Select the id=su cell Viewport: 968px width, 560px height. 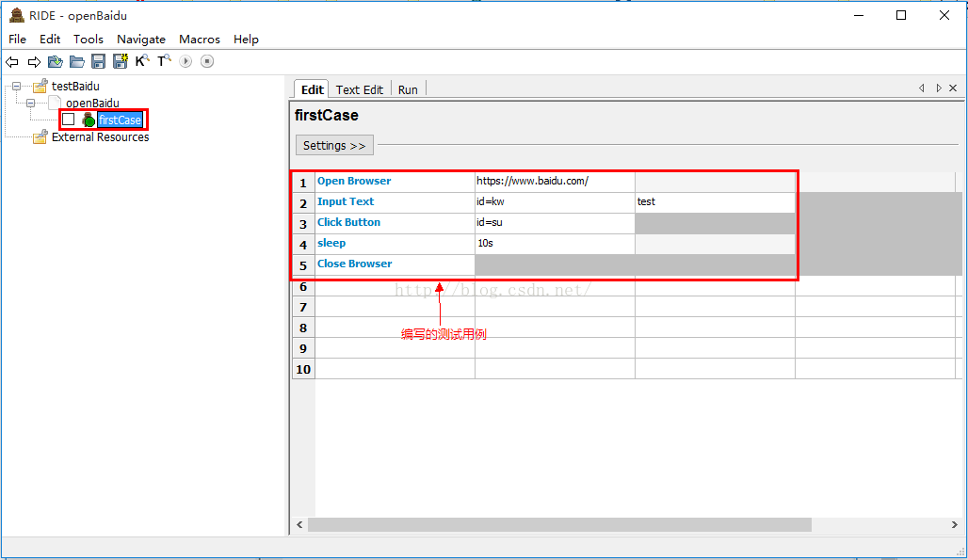[555, 223]
